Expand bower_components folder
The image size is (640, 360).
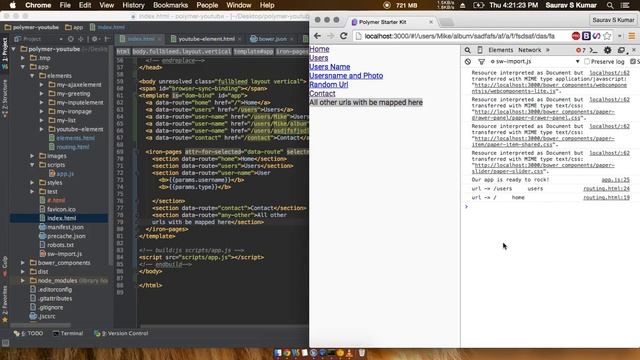pyautogui.click(x=23, y=263)
